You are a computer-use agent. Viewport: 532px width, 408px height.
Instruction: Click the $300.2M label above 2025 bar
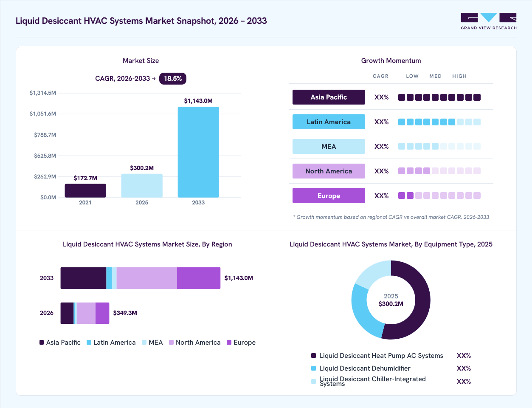142,168
